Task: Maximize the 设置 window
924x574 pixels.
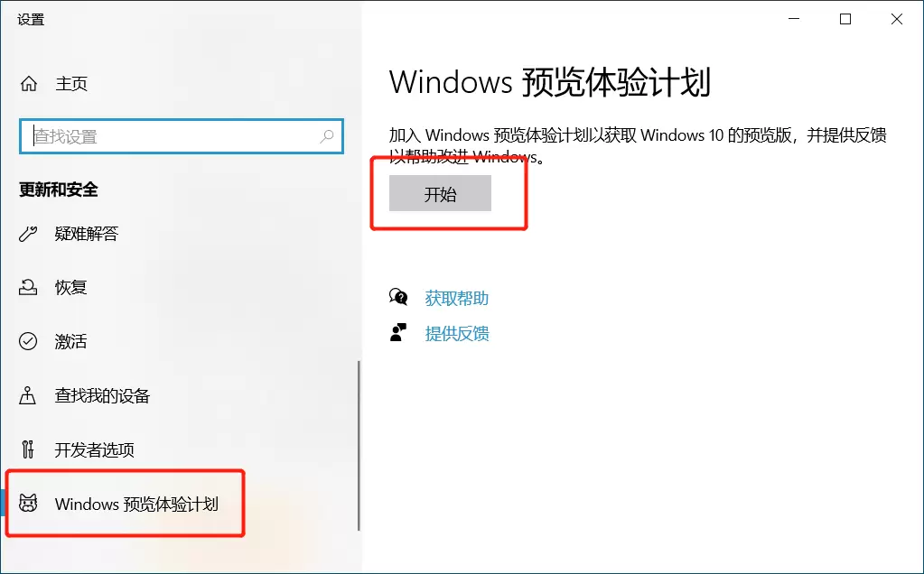Action: pos(845,20)
